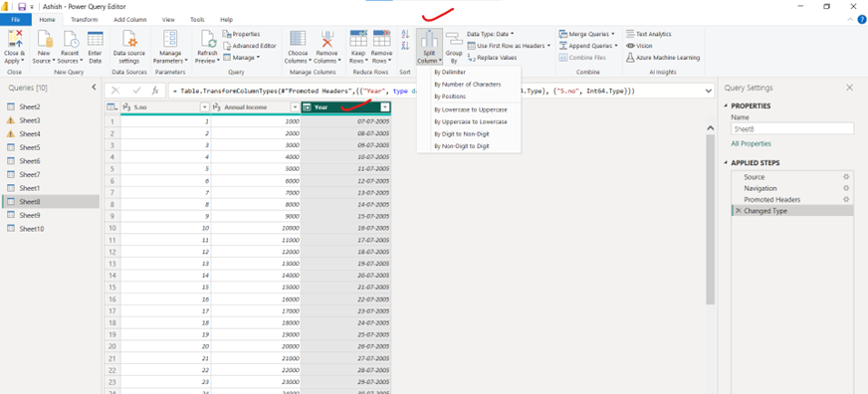The width and height of the screenshot is (868, 394).
Task: Expand Use First Row as Headers dropdown
Action: 548,46
